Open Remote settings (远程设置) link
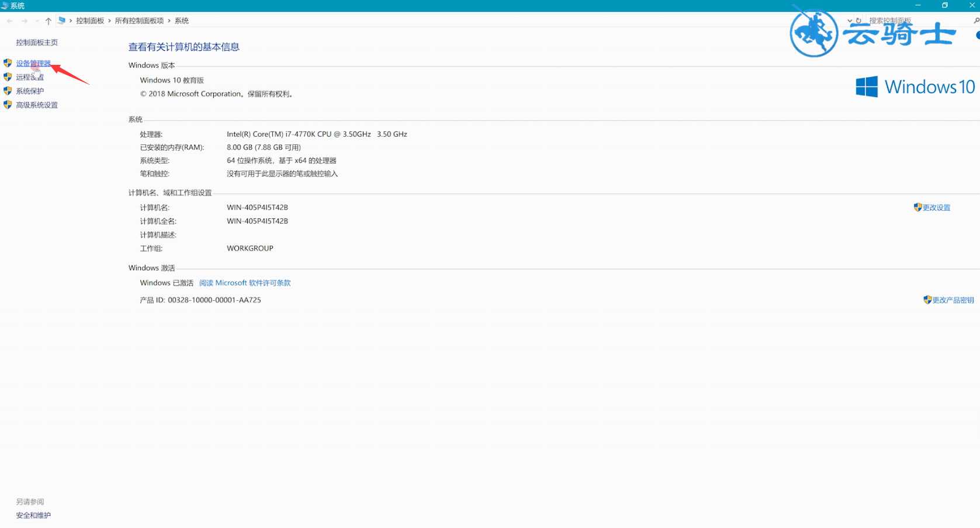The width and height of the screenshot is (980, 528). pyautogui.click(x=30, y=77)
